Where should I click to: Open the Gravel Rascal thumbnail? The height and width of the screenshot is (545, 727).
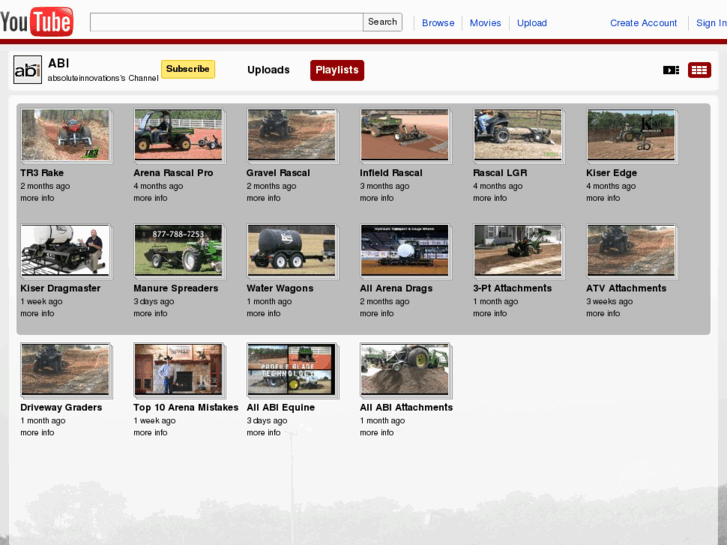(292, 135)
